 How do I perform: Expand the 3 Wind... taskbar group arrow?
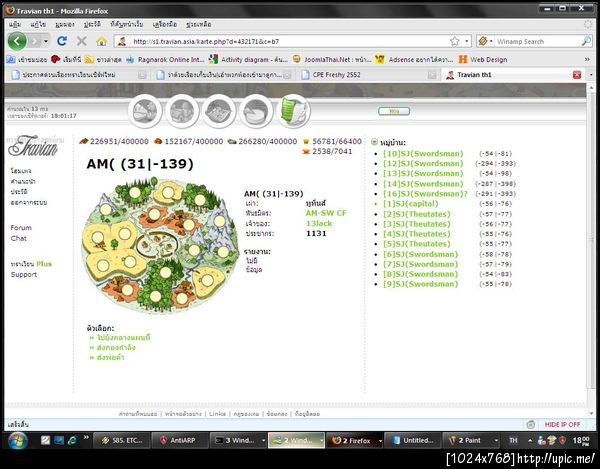[x=263, y=441]
